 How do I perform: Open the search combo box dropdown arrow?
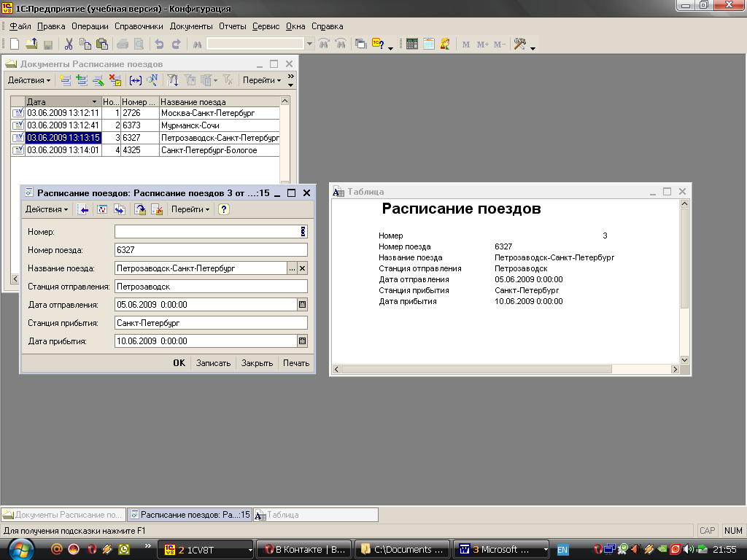click(309, 44)
